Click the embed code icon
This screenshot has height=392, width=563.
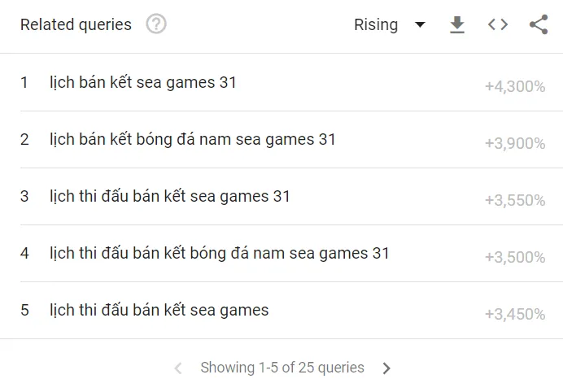click(498, 25)
